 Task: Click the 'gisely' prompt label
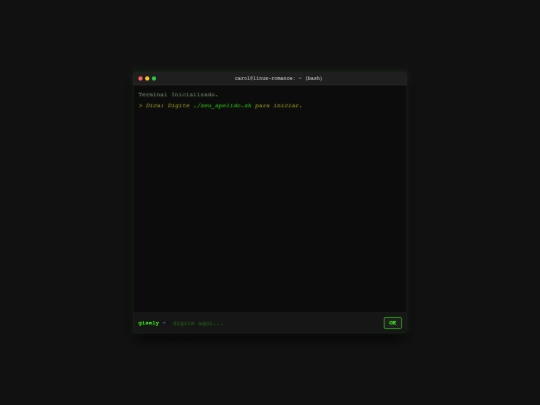[x=148, y=323]
